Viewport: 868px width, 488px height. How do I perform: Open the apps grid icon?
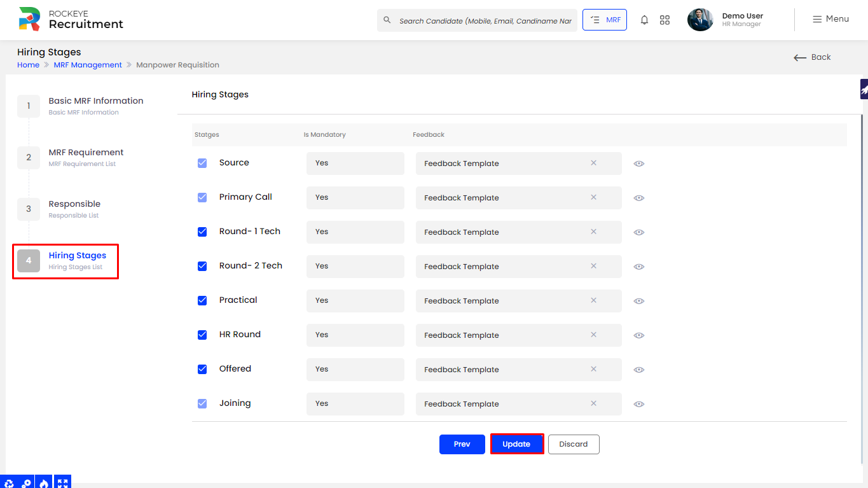tap(665, 20)
